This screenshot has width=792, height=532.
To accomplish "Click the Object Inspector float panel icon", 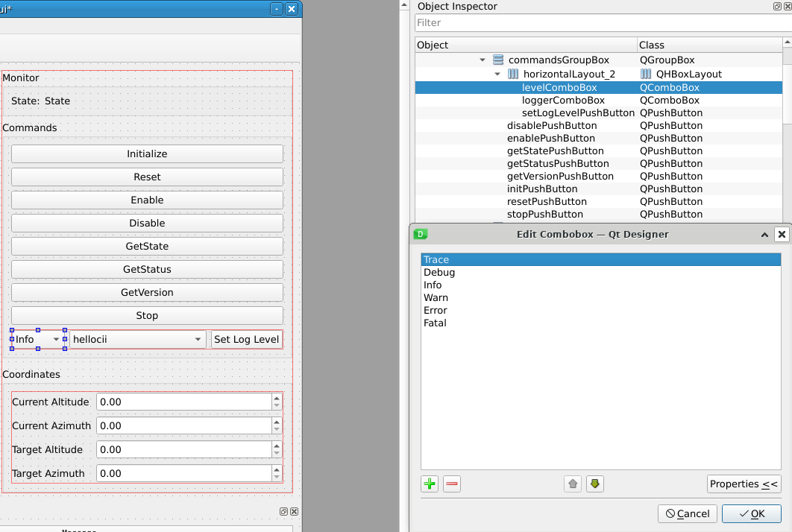I will tap(778, 6).
